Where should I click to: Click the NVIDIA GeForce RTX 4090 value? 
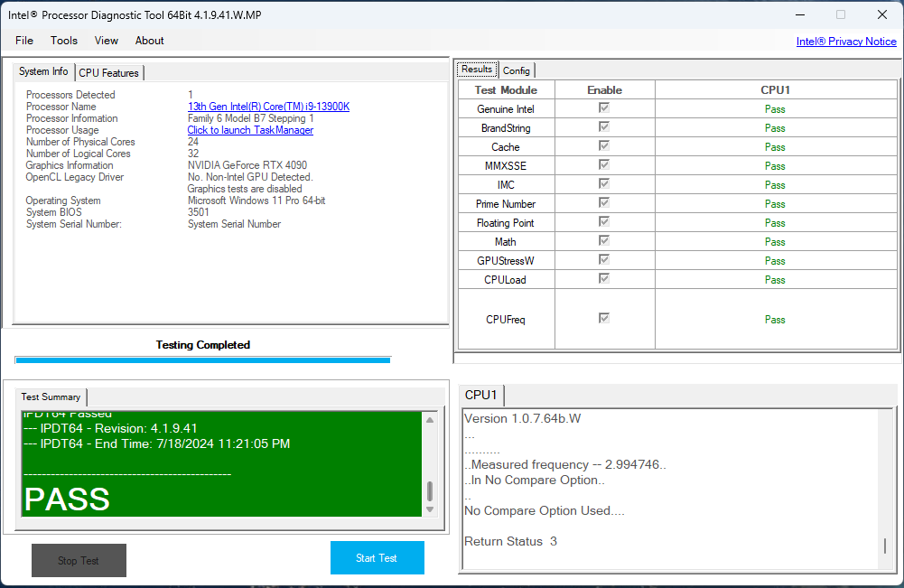(x=247, y=165)
